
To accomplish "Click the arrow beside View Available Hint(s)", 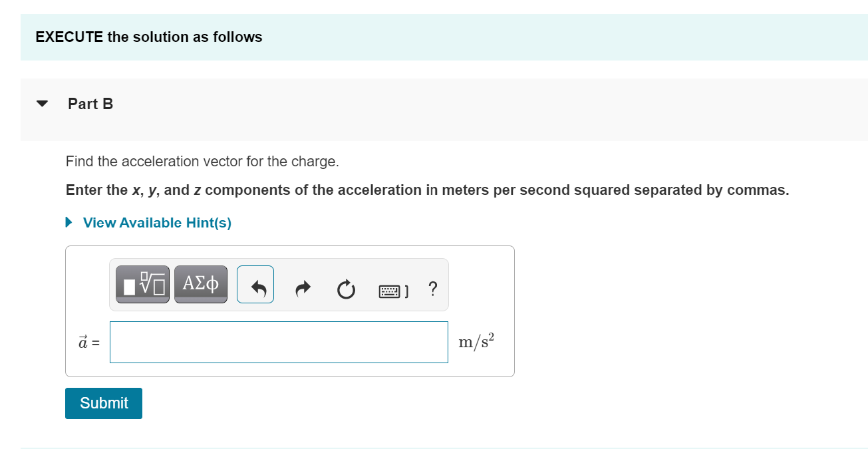I will [68, 222].
